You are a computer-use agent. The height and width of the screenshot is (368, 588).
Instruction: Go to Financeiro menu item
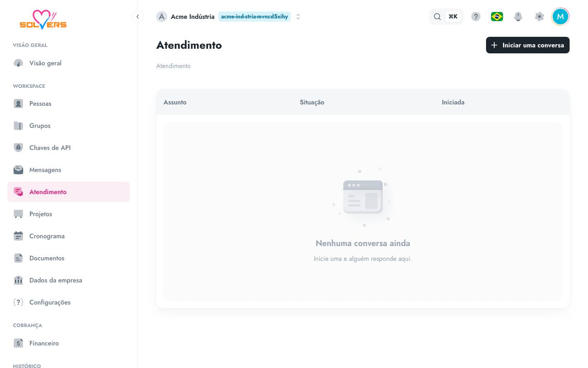point(69,343)
